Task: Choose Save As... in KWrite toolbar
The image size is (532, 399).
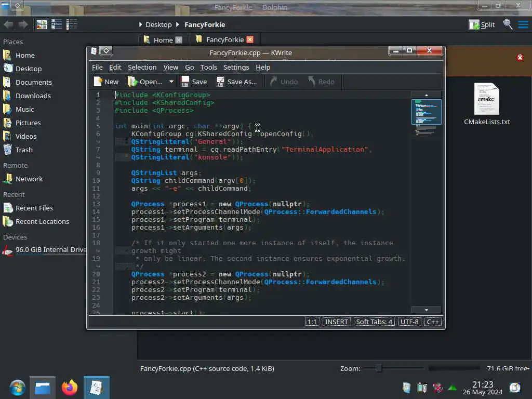Action: click(x=237, y=82)
